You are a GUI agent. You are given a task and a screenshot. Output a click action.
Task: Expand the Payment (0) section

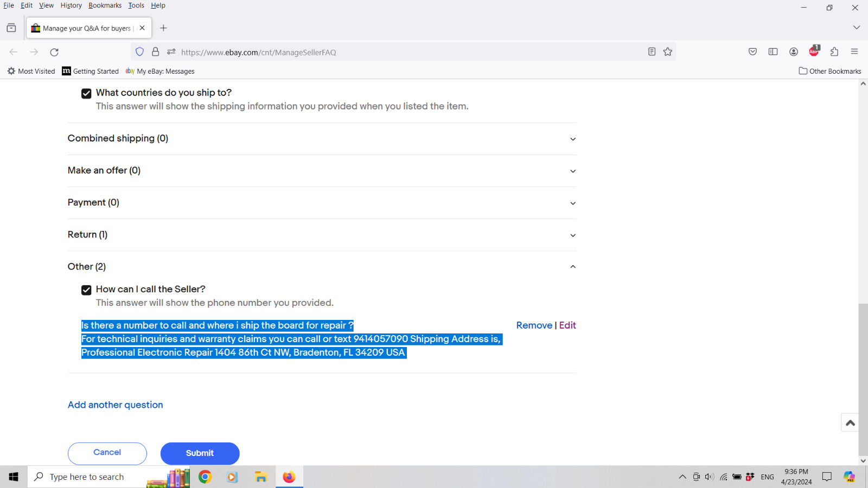[x=322, y=203]
